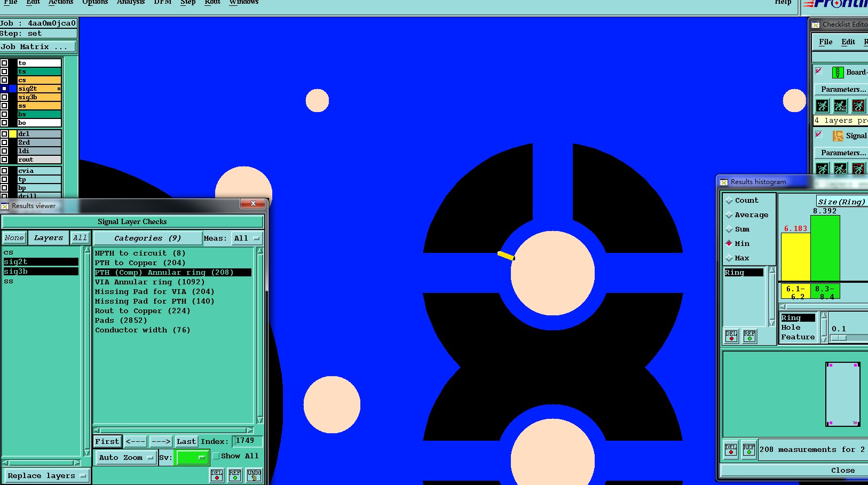868x485 pixels.
Task: Click the board thumbnail in Results histogram
Action: click(843, 394)
